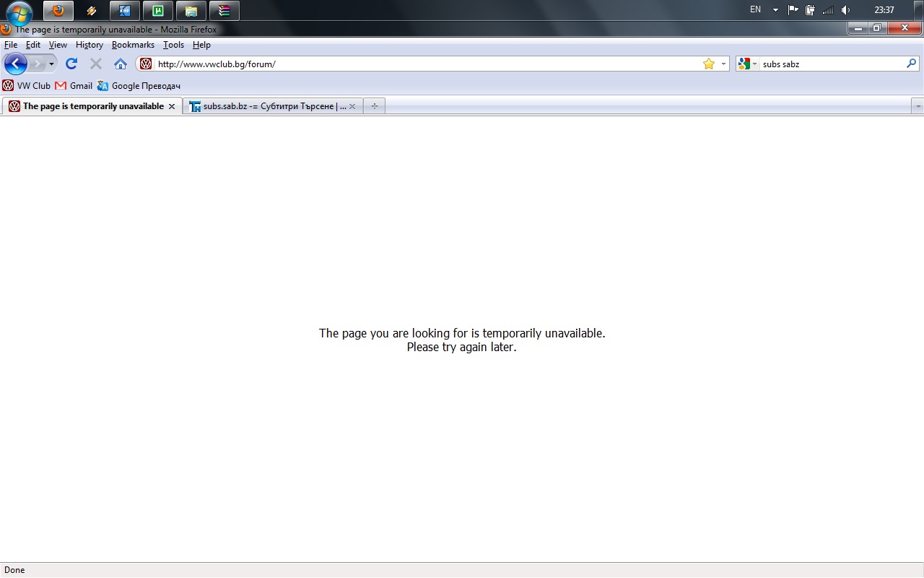Reload the current page
Image resolution: width=924 pixels, height=578 pixels.
[x=71, y=64]
